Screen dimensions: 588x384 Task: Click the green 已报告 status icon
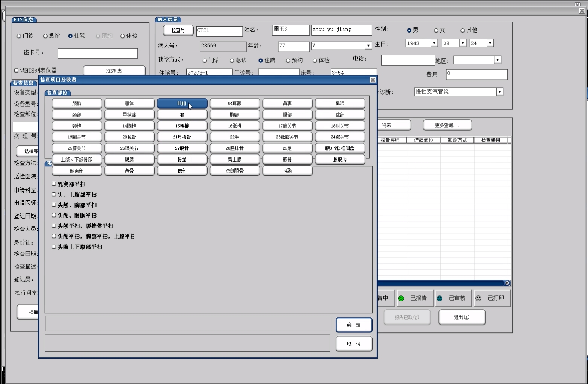[401, 298]
